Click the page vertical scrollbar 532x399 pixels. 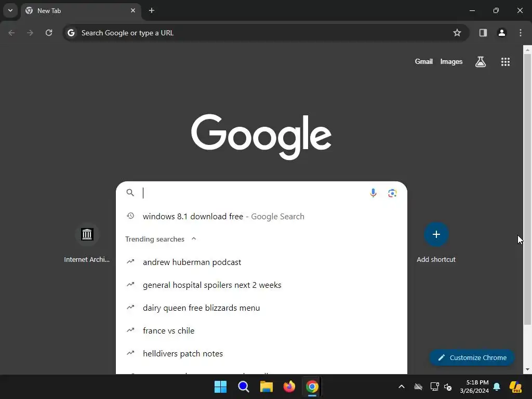pos(527,189)
